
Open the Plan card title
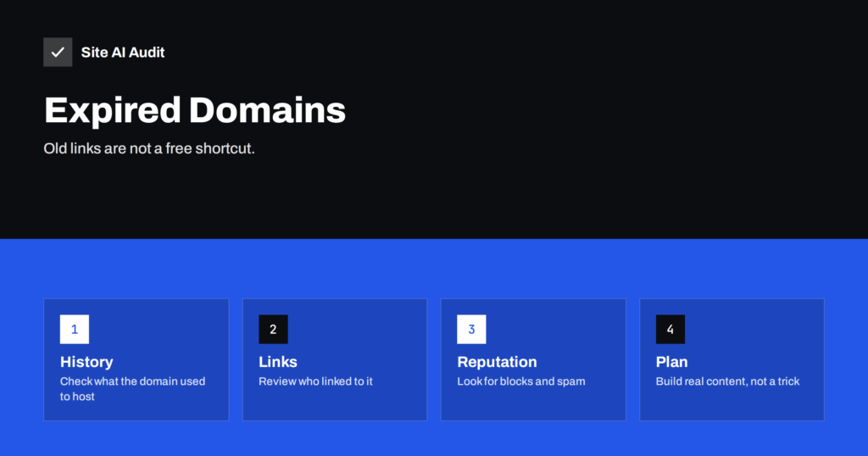pyautogui.click(x=671, y=362)
